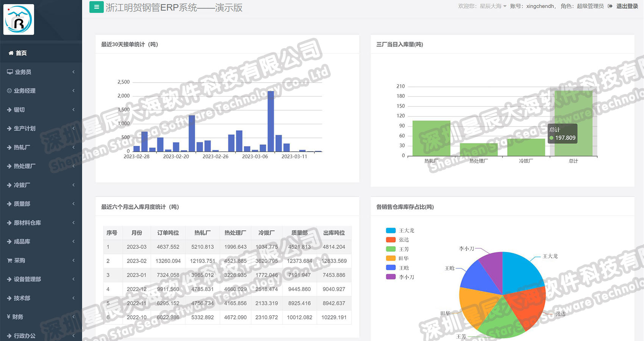
Task: Click the yen icon beside 财务
Action: pos(9,317)
